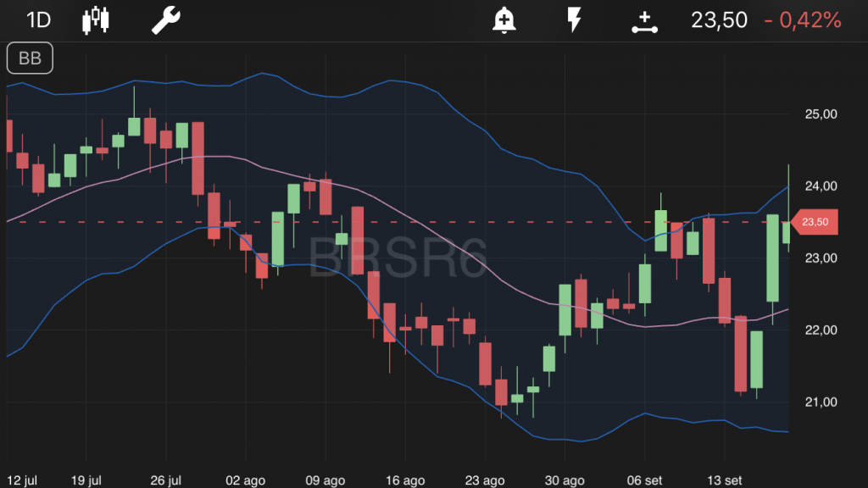Tap the 30 ago date label

(x=564, y=480)
